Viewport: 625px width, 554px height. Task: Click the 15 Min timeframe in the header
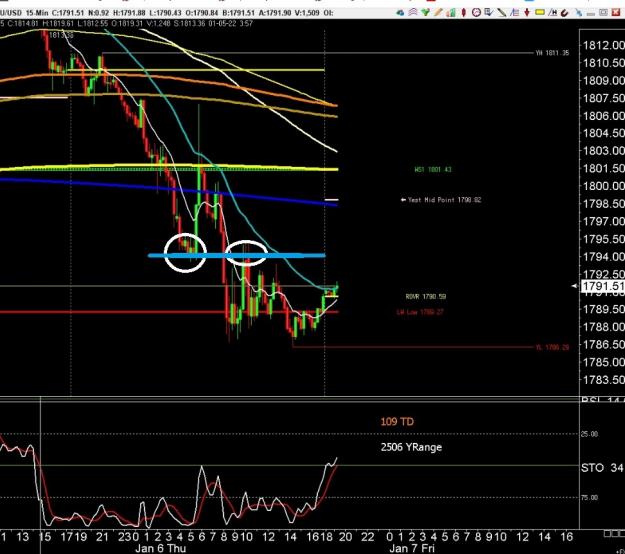pos(37,13)
